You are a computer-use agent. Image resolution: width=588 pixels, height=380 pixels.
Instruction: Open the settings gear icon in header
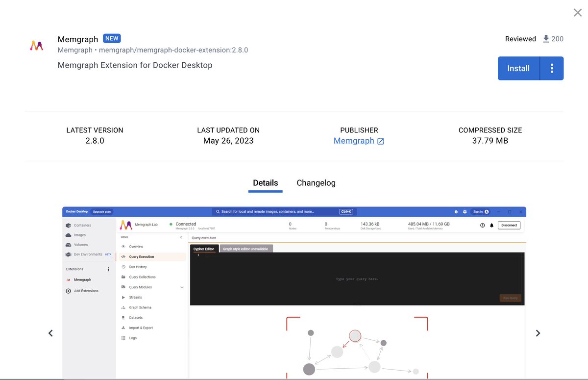point(465,212)
